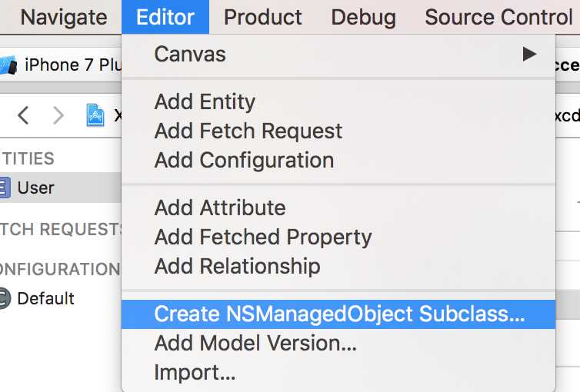Open the Source Control menu
The width and height of the screenshot is (580, 392).
coord(498,18)
